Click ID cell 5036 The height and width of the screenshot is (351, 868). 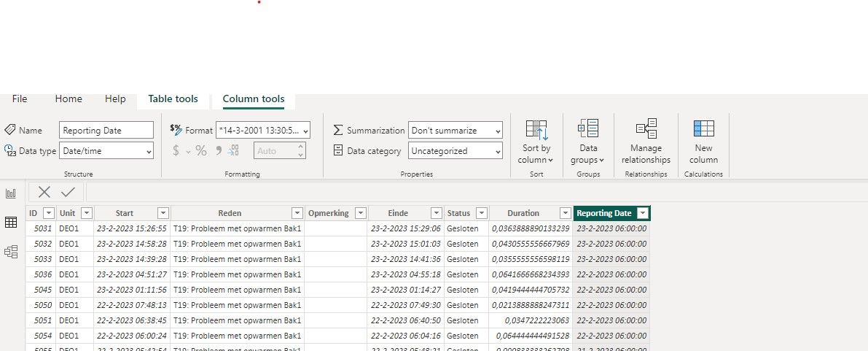pyautogui.click(x=40, y=274)
